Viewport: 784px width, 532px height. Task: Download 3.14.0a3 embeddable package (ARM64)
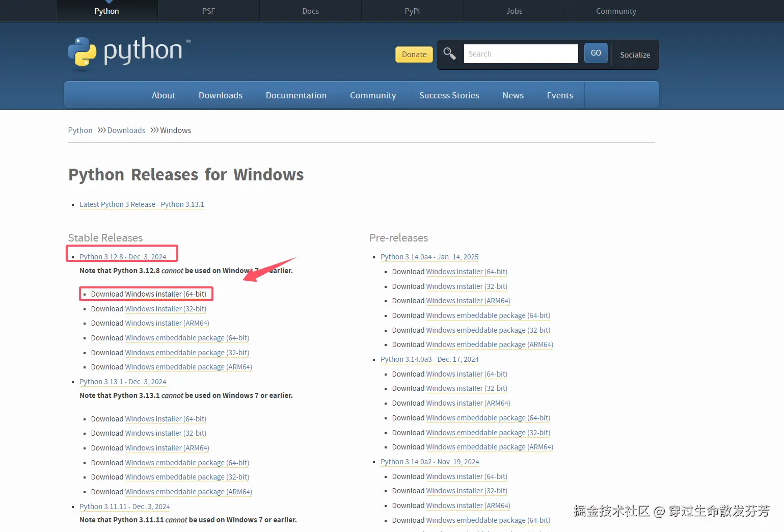490,447
